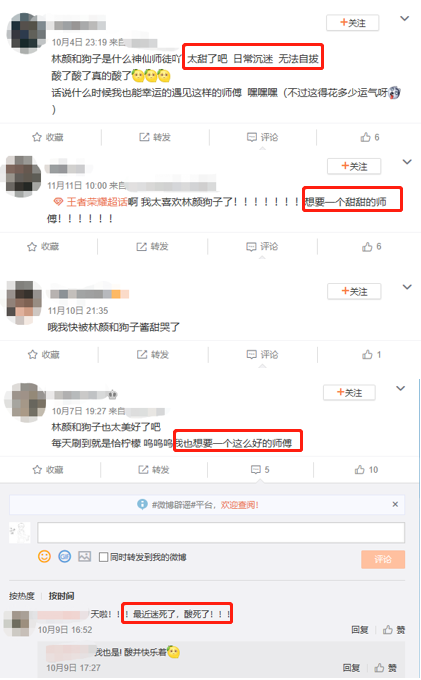421x680 pixels.
Task: Enable 同时转发到我的微博 checkbox
Action: 103,557
